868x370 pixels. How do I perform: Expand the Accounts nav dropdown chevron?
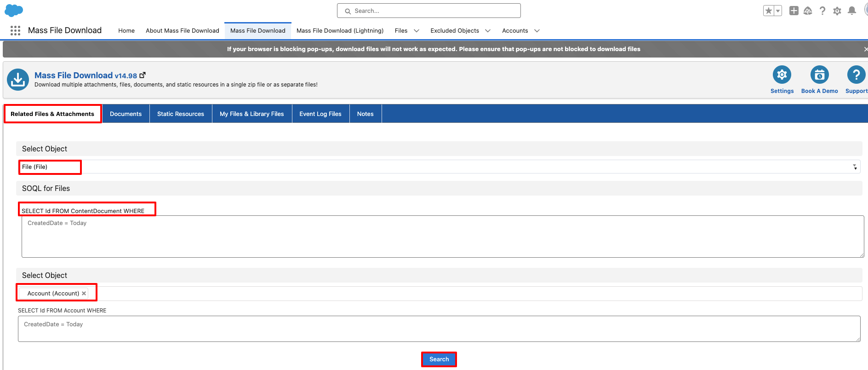(537, 31)
